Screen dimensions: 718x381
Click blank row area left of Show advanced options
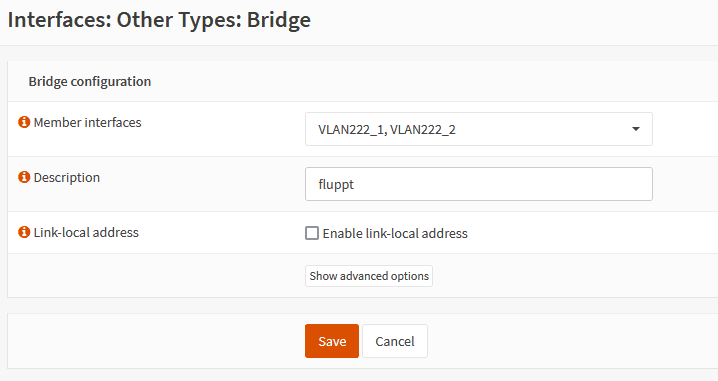point(156,276)
